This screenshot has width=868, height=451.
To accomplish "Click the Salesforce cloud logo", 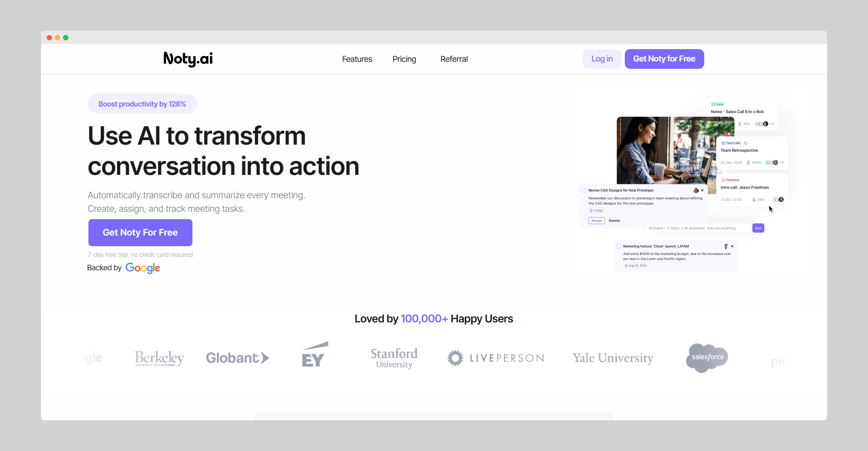I will coord(707,358).
